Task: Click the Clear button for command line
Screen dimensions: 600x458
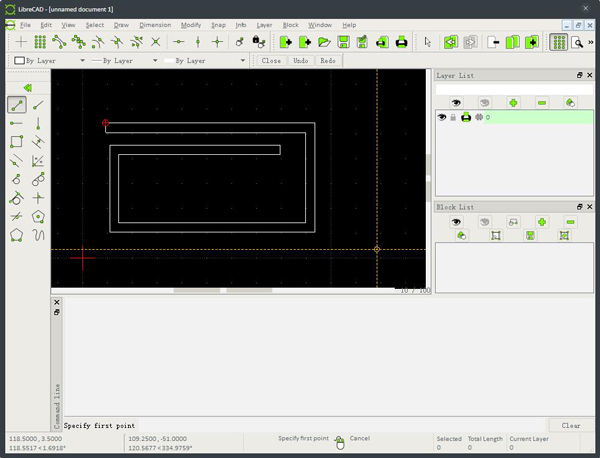Action: click(x=571, y=425)
